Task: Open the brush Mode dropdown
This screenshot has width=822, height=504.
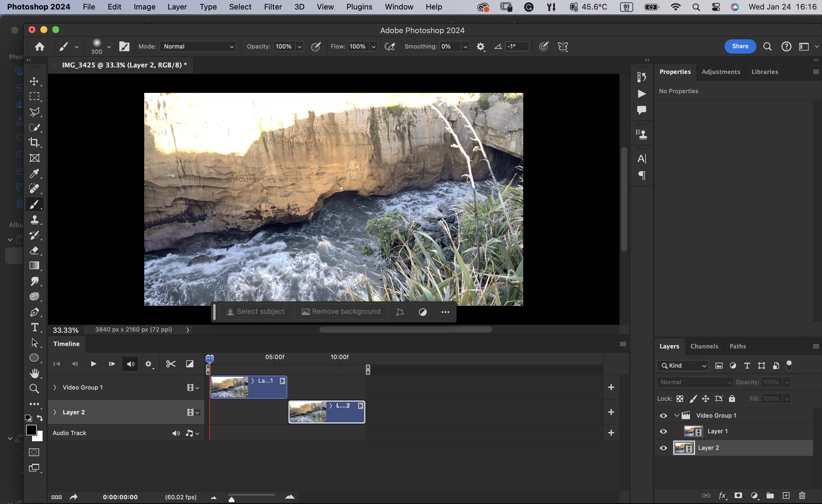Action: [198, 47]
